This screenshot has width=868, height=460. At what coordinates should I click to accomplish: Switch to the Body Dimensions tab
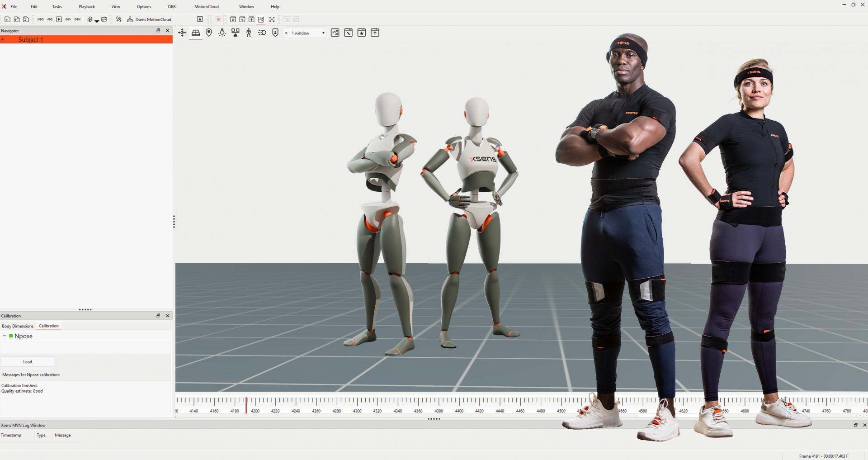tap(18, 326)
